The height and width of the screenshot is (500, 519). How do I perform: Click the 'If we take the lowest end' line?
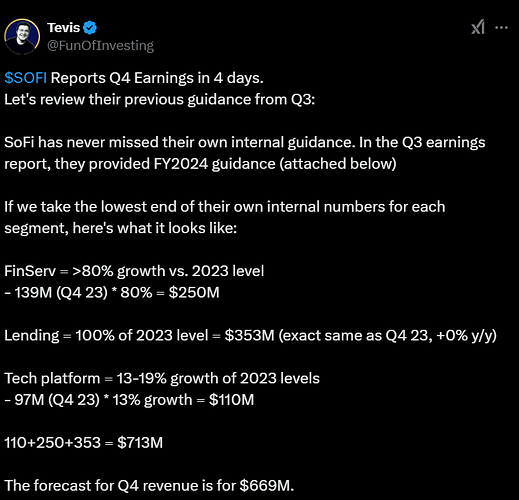pos(225,207)
